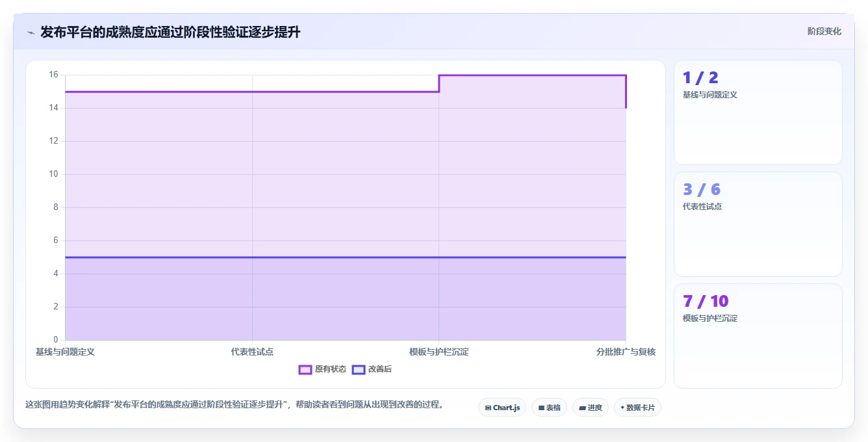Click the caption starting with 这张图用趋势变化解释

tap(235, 404)
